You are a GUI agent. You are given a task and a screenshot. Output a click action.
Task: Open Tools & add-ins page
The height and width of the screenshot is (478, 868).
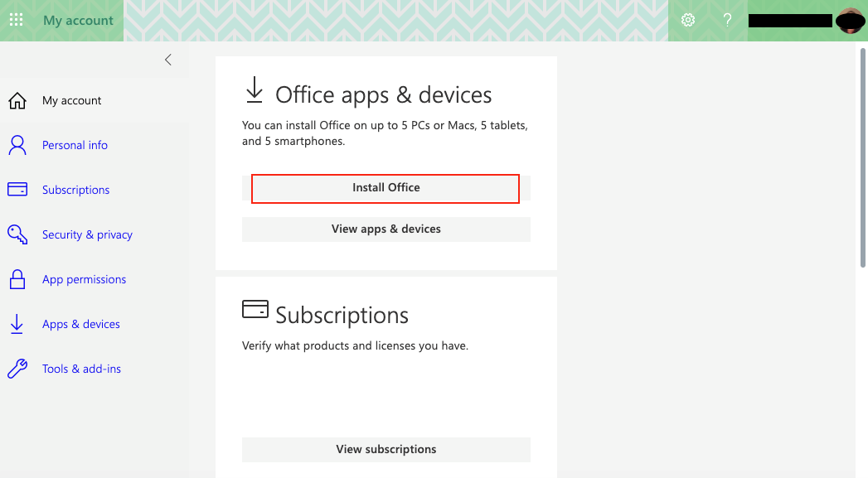[x=81, y=369]
